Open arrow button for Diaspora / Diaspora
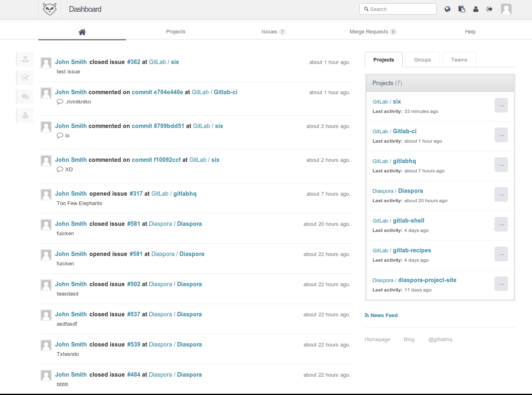Image resolution: width=532 pixels, height=395 pixels. click(501, 195)
